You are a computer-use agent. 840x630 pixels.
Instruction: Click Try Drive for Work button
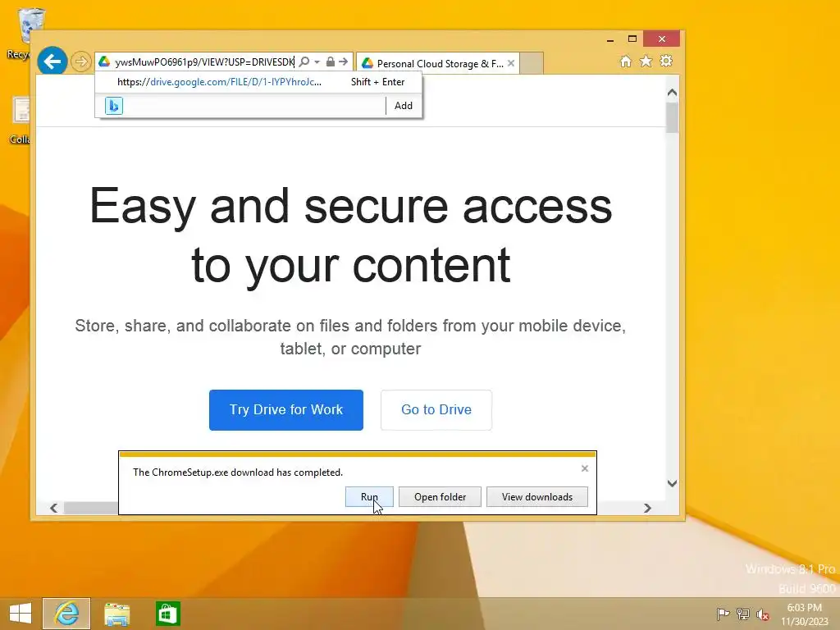tap(286, 410)
